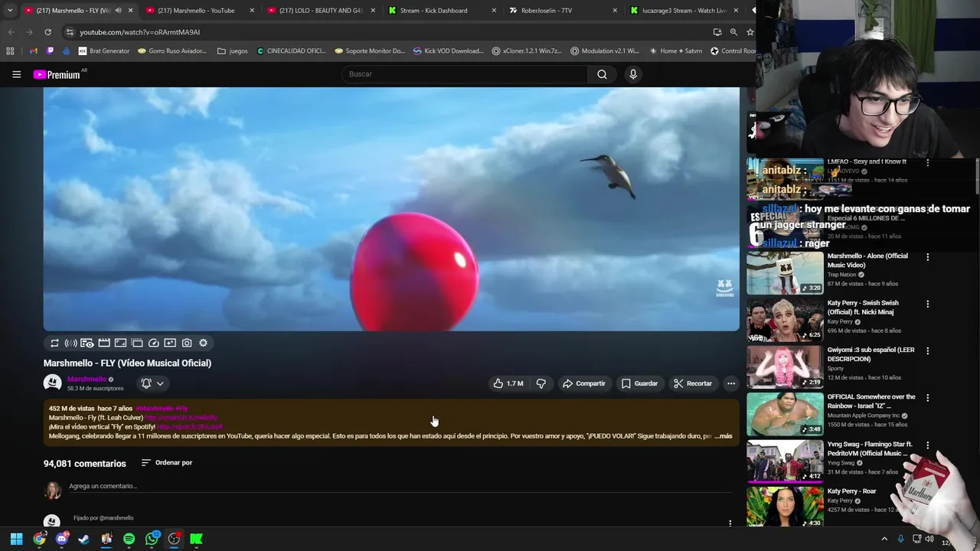Click the Recortar clip button

[693, 383]
